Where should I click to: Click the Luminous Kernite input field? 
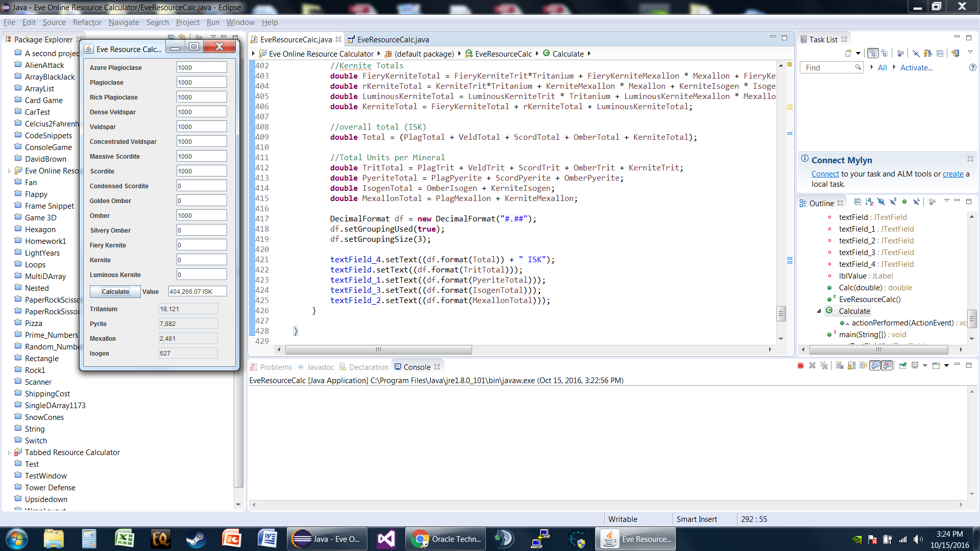(x=201, y=274)
